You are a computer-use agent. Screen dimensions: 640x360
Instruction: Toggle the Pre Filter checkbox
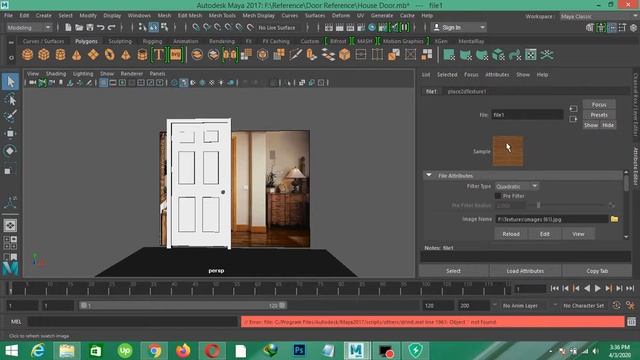click(498, 196)
